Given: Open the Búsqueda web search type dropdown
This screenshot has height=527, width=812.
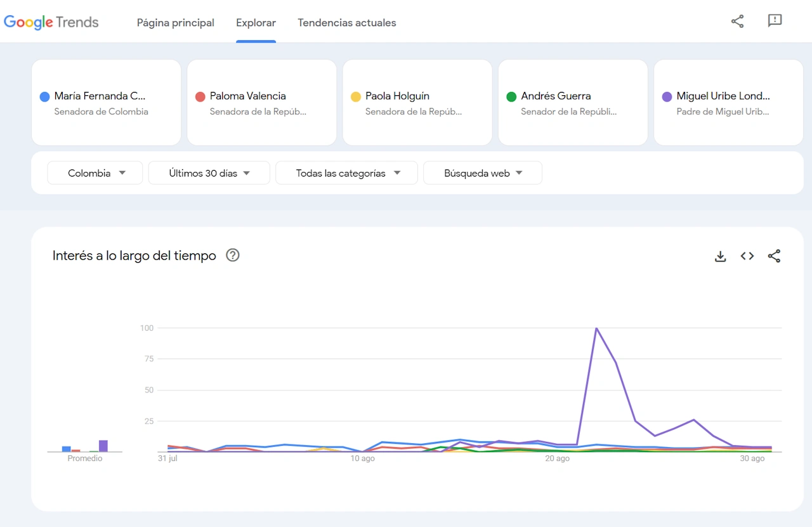Looking at the screenshot, I should pos(483,173).
